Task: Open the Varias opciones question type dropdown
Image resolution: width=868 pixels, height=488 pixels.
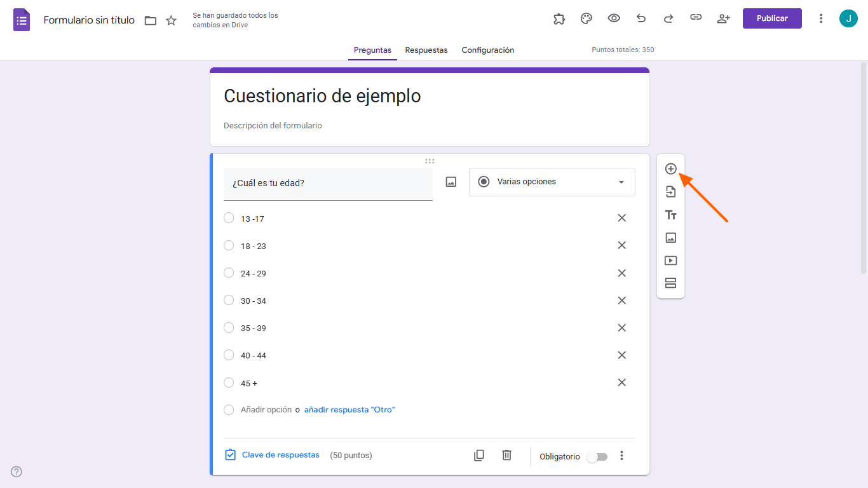Action: 552,182
